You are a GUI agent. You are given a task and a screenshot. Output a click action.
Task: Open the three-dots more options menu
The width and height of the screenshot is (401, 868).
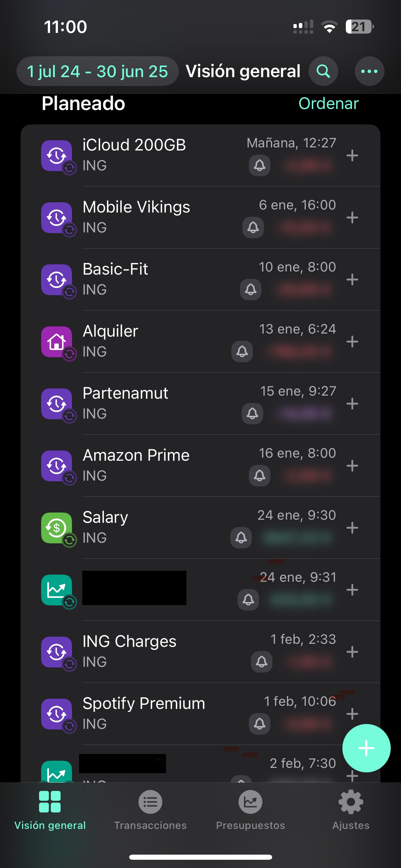[x=369, y=71]
